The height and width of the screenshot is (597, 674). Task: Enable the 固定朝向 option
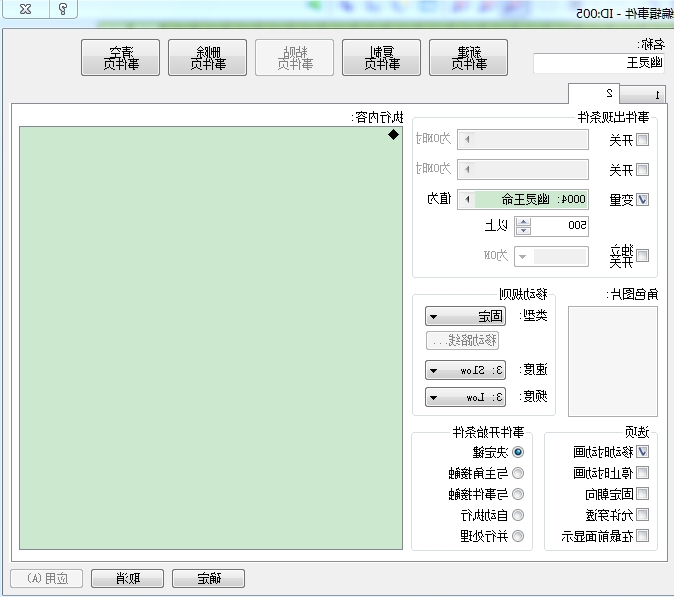coord(642,494)
